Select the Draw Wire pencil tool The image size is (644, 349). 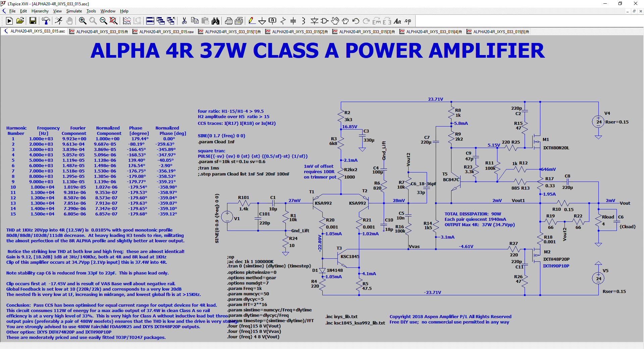click(x=252, y=21)
